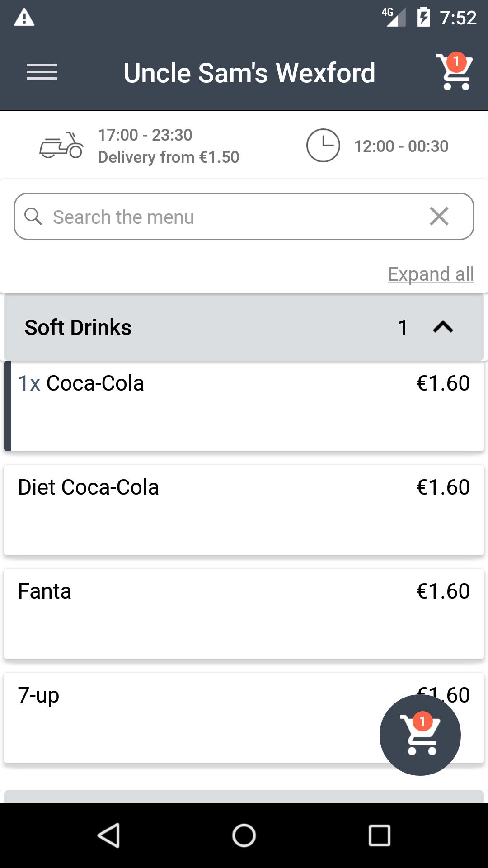488x868 pixels.
Task: Click the Expand all link
Action: click(431, 274)
